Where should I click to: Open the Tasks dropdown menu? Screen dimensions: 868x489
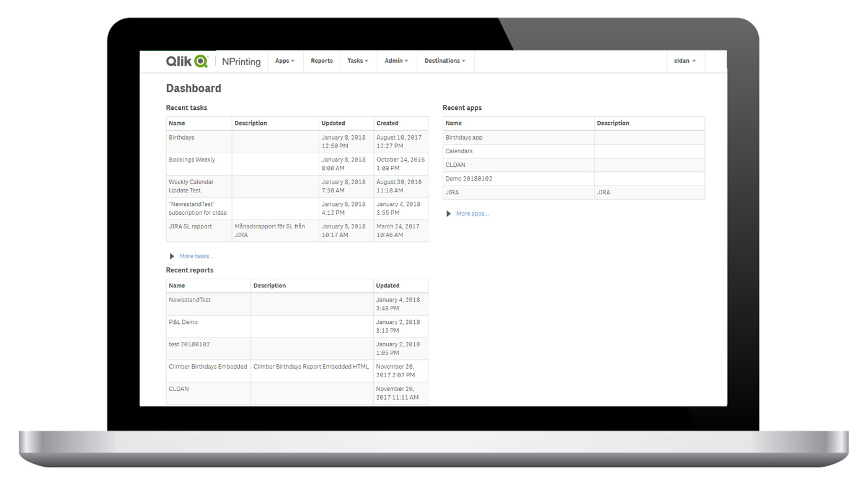point(358,61)
